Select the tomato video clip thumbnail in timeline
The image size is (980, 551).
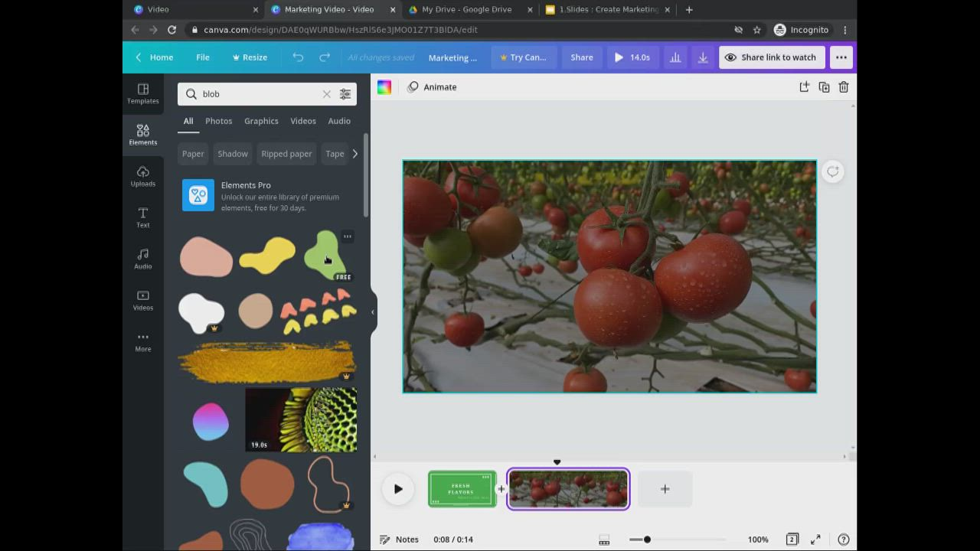click(x=567, y=489)
